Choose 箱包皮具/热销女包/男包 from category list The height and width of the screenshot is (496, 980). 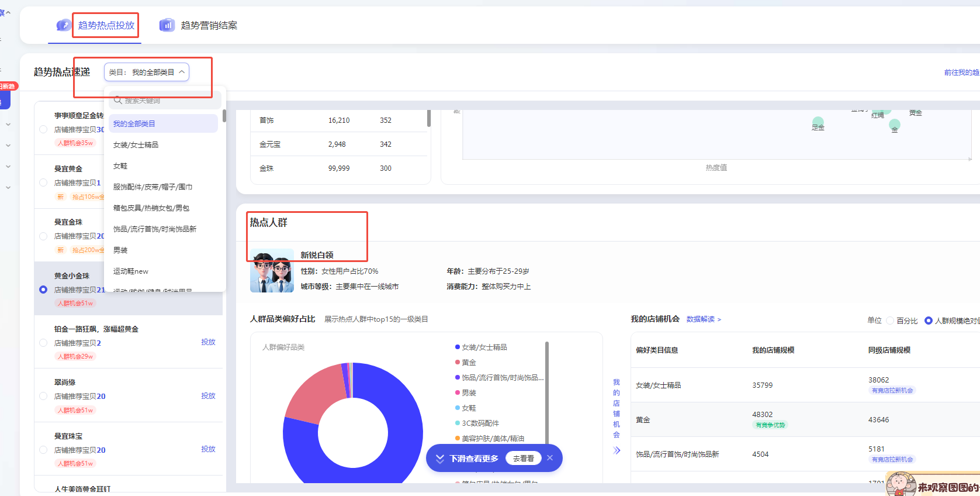click(151, 208)
